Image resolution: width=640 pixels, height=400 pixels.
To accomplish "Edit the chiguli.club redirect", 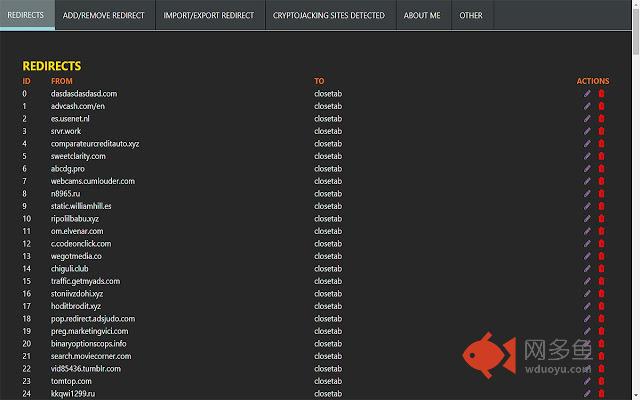I will click(587, 269).
